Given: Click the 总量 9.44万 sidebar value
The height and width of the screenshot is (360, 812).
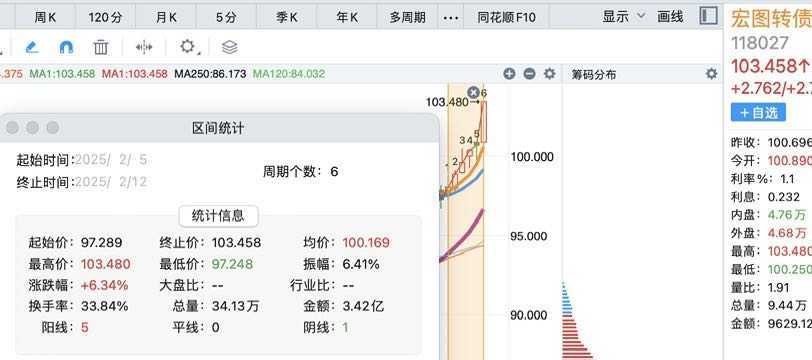Looking at the screenshot, I should click(x=788, y=306).
